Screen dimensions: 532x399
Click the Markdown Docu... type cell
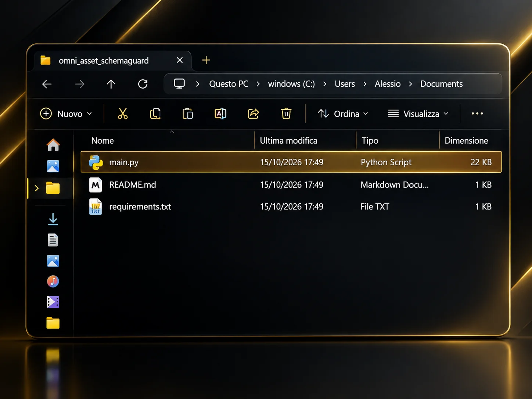395,185
